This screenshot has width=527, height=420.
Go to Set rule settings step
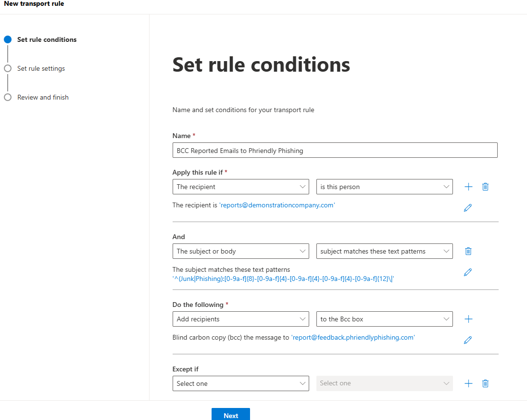[41, 68]
